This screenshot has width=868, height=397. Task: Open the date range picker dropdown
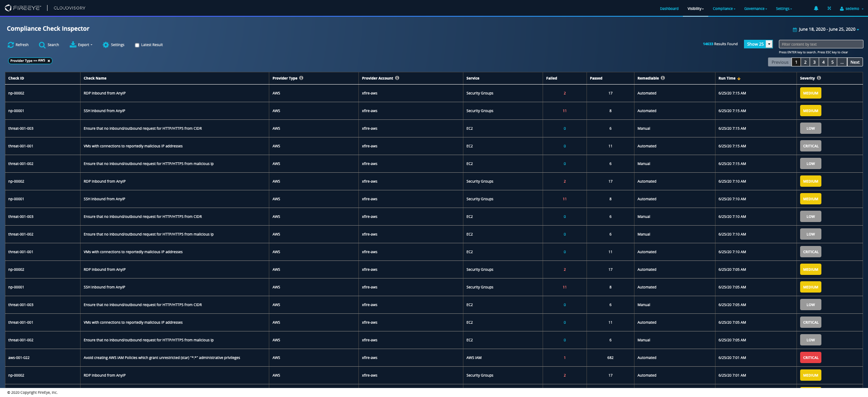[826, 29]
